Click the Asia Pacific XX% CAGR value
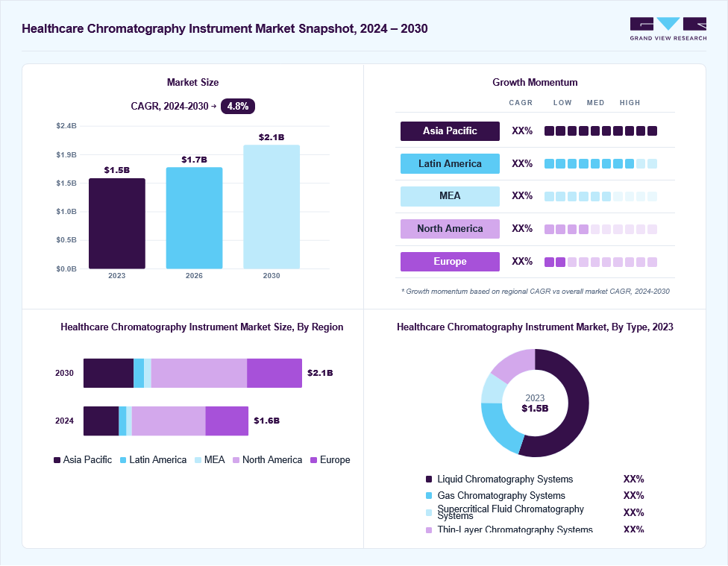Viewport: 728px width, 566px height. click(x=522, y=131)
